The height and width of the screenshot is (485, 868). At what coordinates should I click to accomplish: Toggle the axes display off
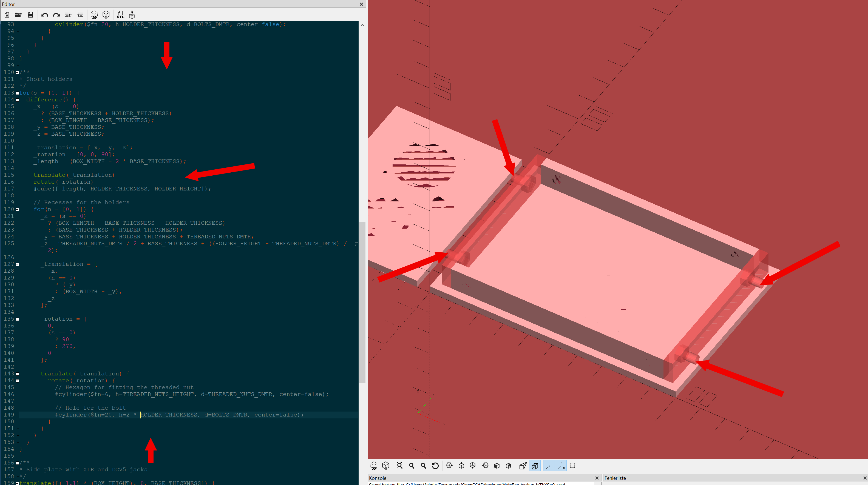549,466
